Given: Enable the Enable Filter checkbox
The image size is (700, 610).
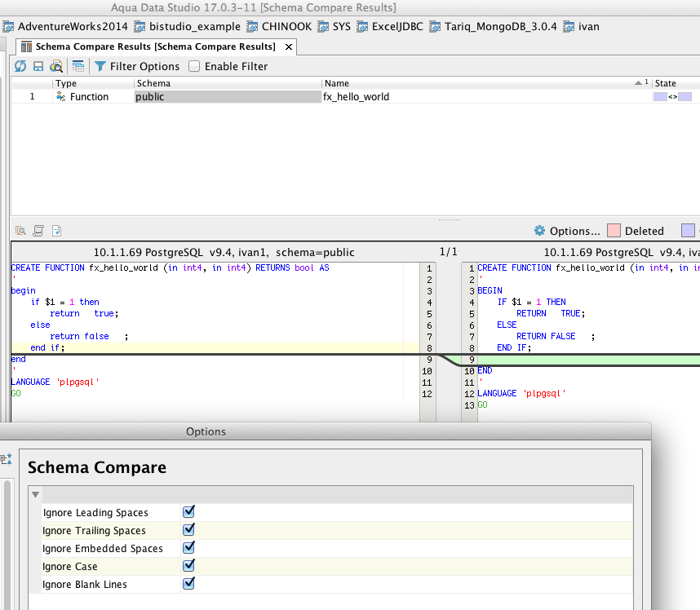Looking at the screenshot, I should pos(194,67).
